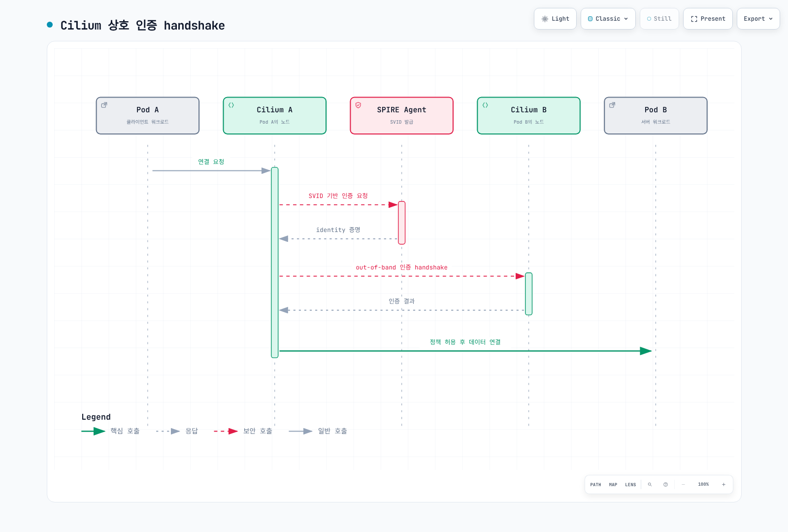
Task: Click the diagram title 'Cilium 상호 인증 handshake'
Action: tap(143, 25)
